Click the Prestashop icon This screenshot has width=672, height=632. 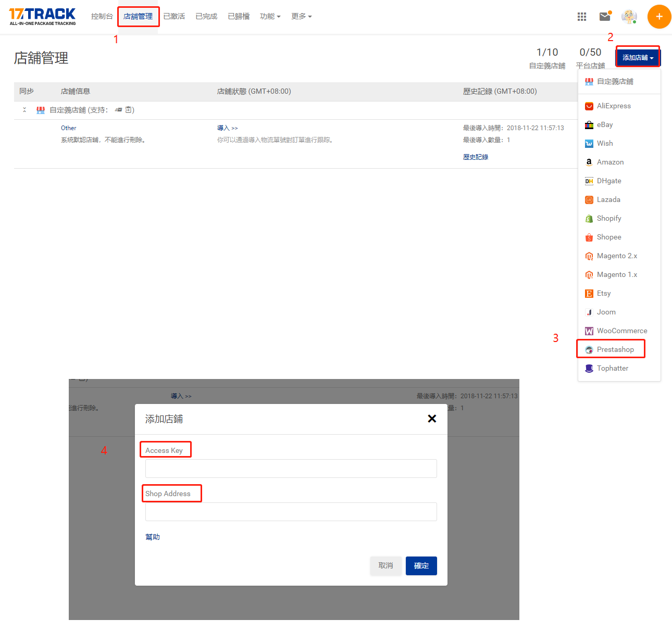point(589,350)
